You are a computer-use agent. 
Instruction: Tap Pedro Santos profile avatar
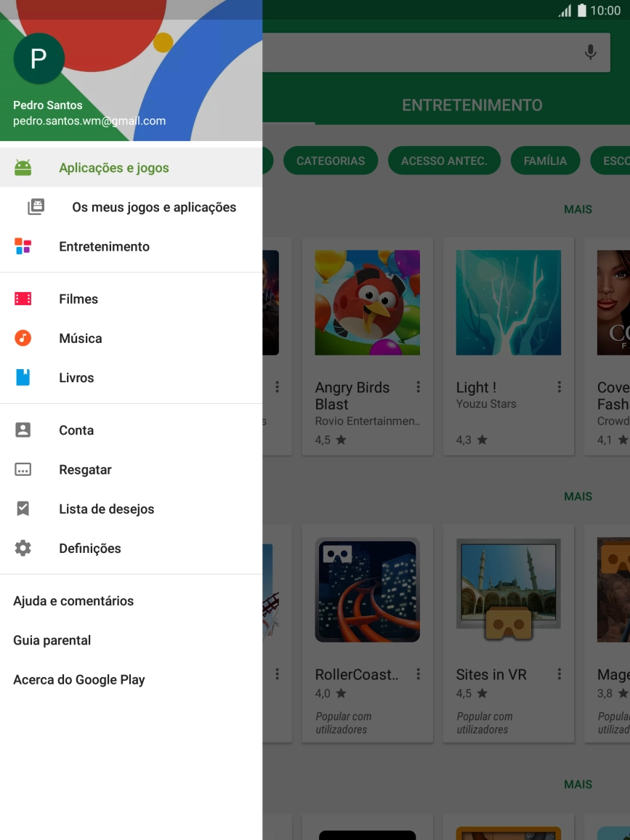pyautogui.click(x=39, y=58)
